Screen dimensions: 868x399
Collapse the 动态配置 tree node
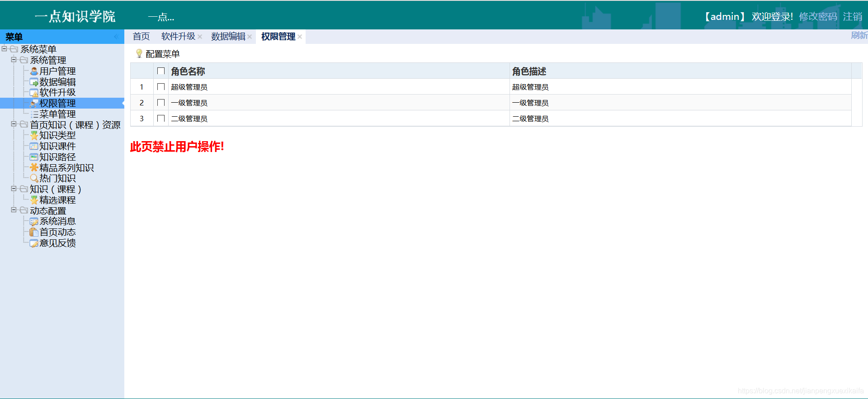click(14, 210)
